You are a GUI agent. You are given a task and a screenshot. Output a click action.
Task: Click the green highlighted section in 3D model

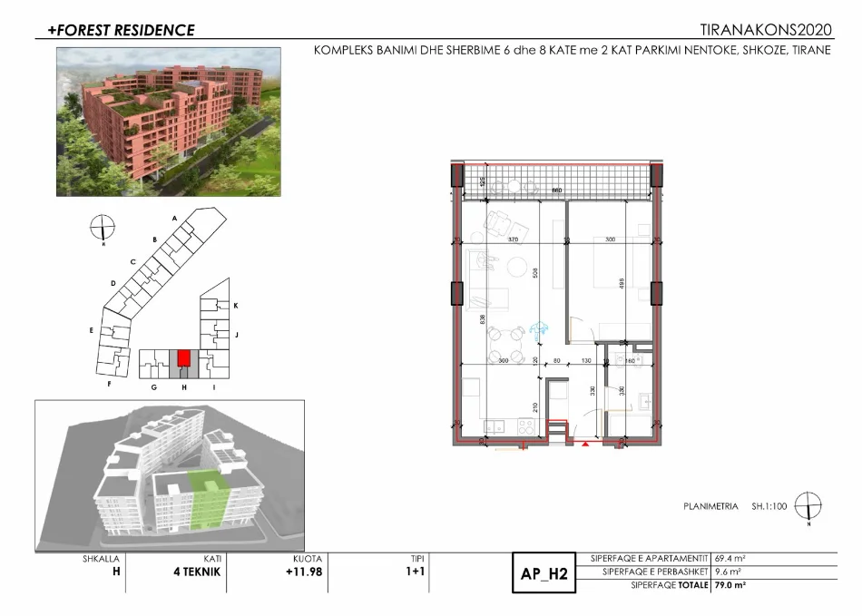209,500
